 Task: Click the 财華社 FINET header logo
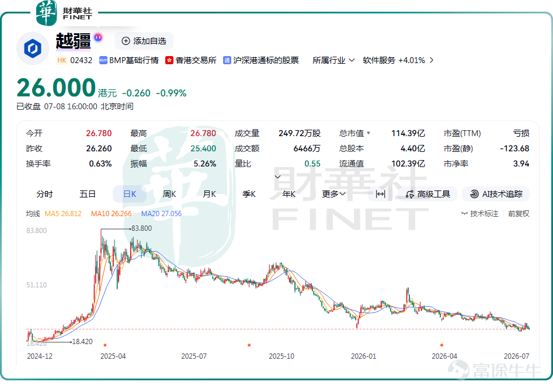point(64,13)
